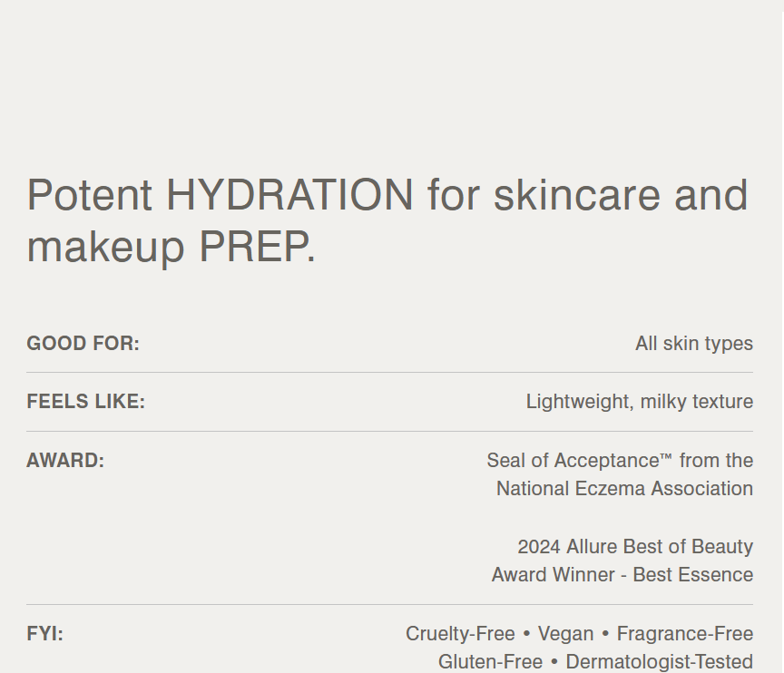Click the Dermatologist-Tested attribute

(x=660, y=662)
